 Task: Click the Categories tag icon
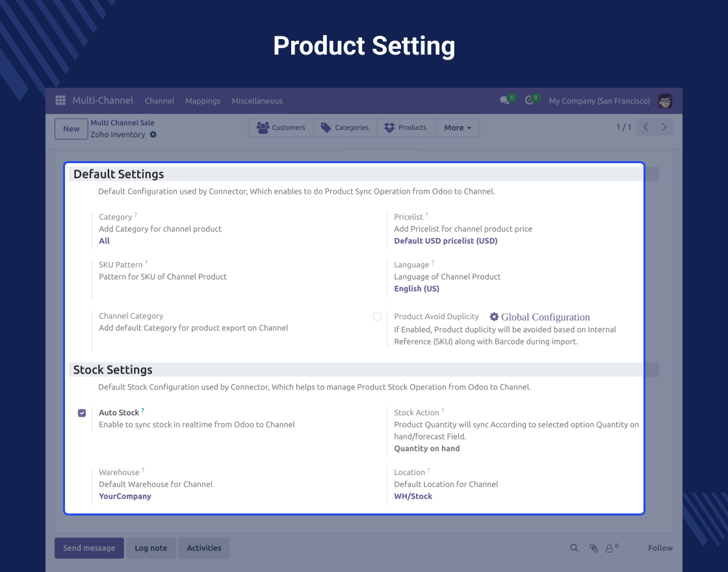click(x=326, y=127)
